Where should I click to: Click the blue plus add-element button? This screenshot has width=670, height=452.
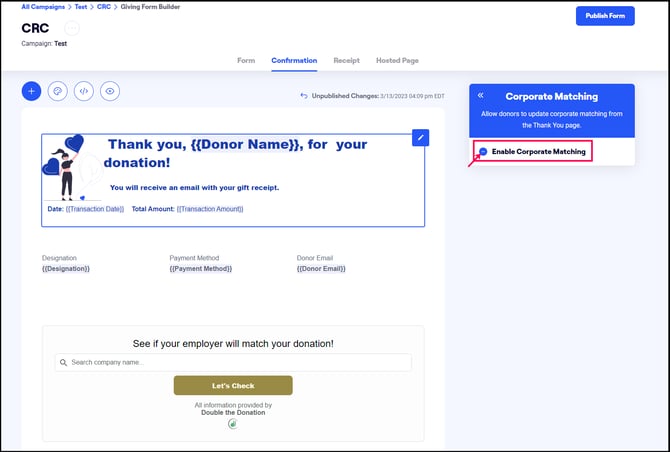(32, 91)
